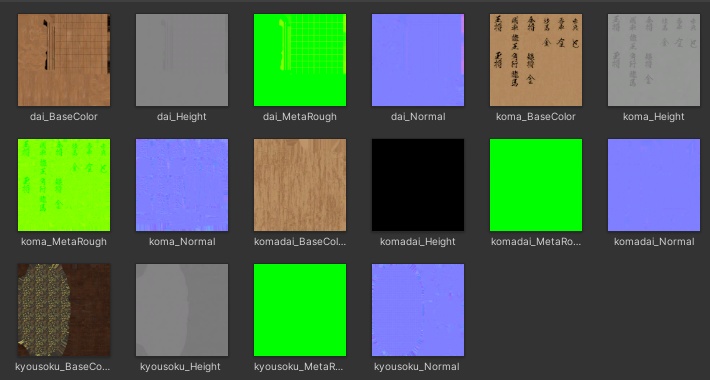Open the kyousoku_Normal texture thumbnail
Screen dimensions: 710x380
(x=418, y=310)
